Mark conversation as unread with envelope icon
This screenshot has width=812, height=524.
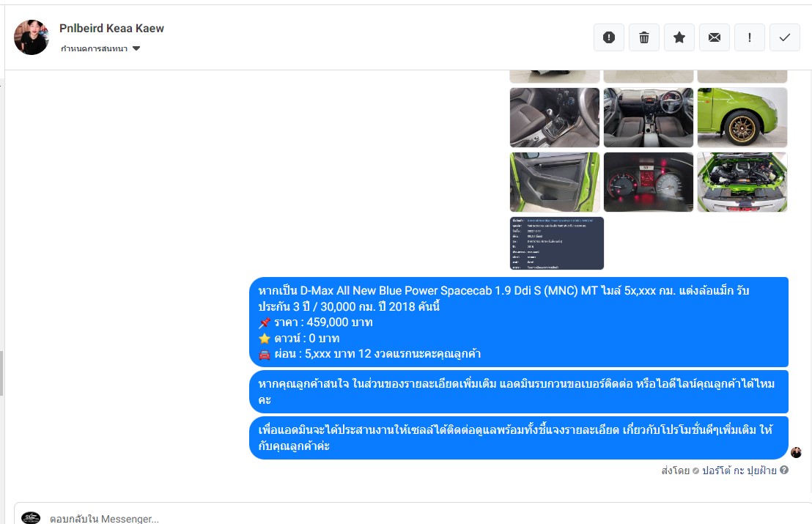point(715,37)
